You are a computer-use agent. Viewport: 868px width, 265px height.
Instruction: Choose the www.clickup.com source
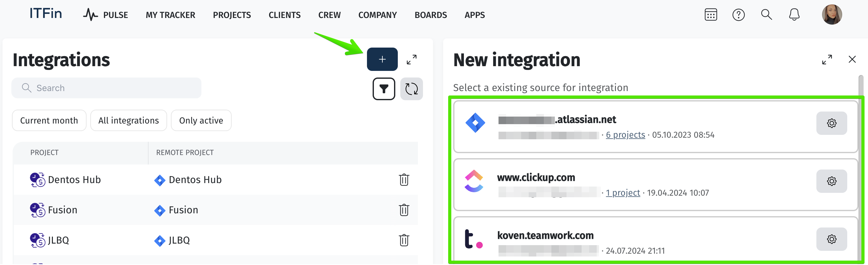click(655, 185)
